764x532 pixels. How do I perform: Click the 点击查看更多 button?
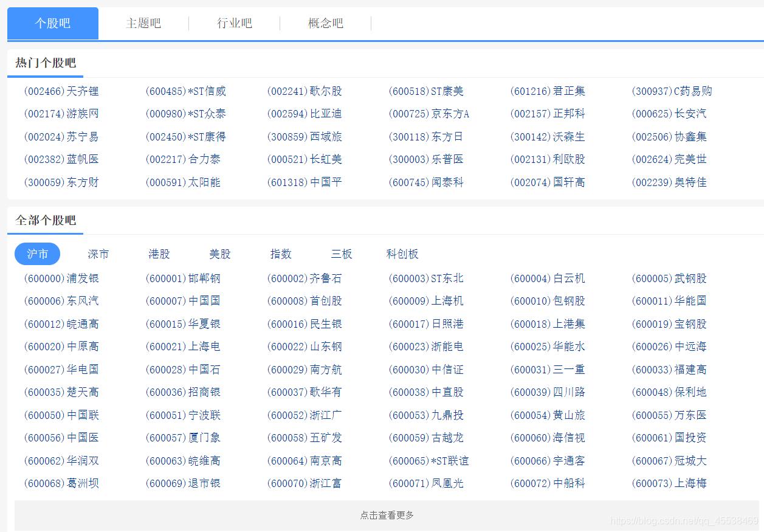pyautogui.click(x=387, y=515)
